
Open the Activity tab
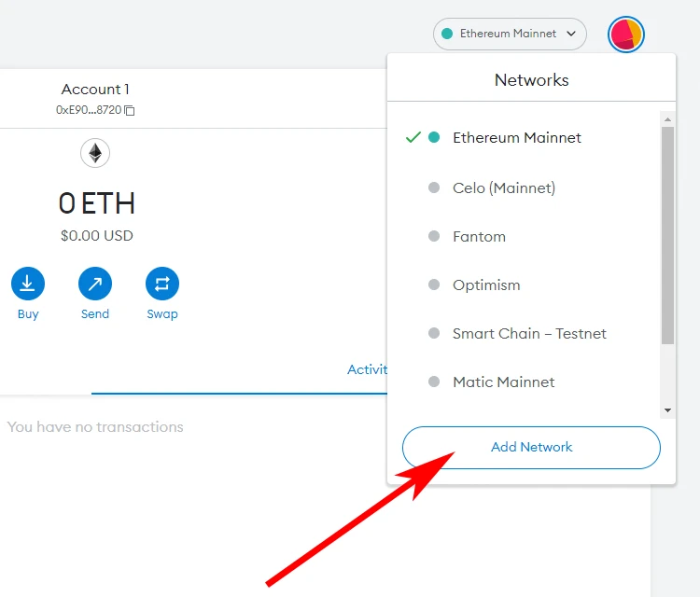coord(368,369)
